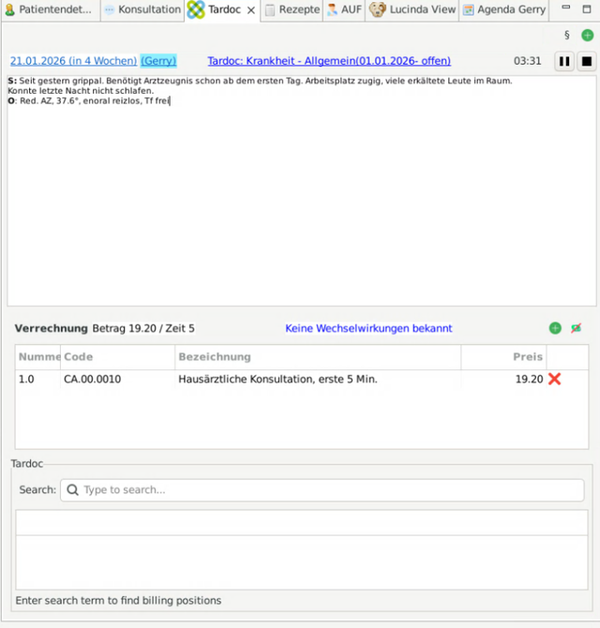Click the Tardoc colored rings icon

pyautogui.click(x=195, y=10)
